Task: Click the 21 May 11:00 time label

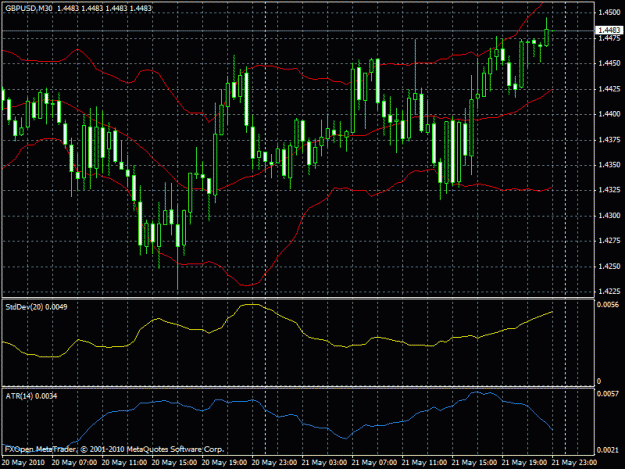Action: 424,463
